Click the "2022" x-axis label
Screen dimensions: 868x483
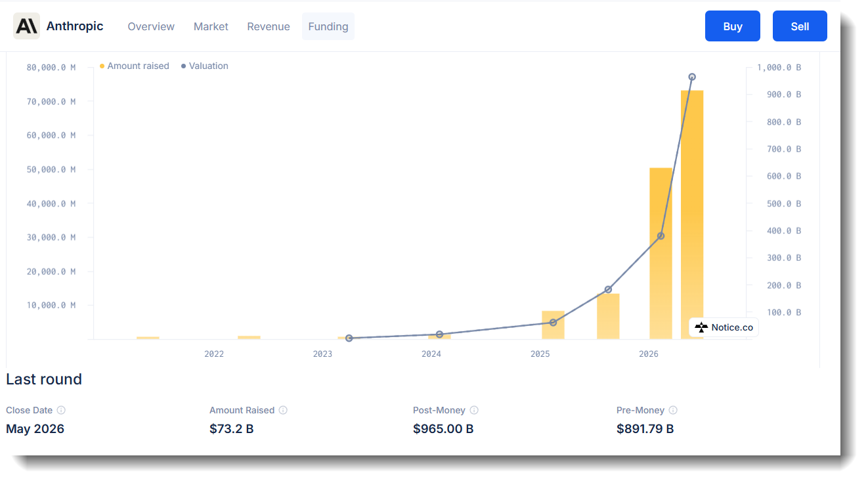pos(214,354)
